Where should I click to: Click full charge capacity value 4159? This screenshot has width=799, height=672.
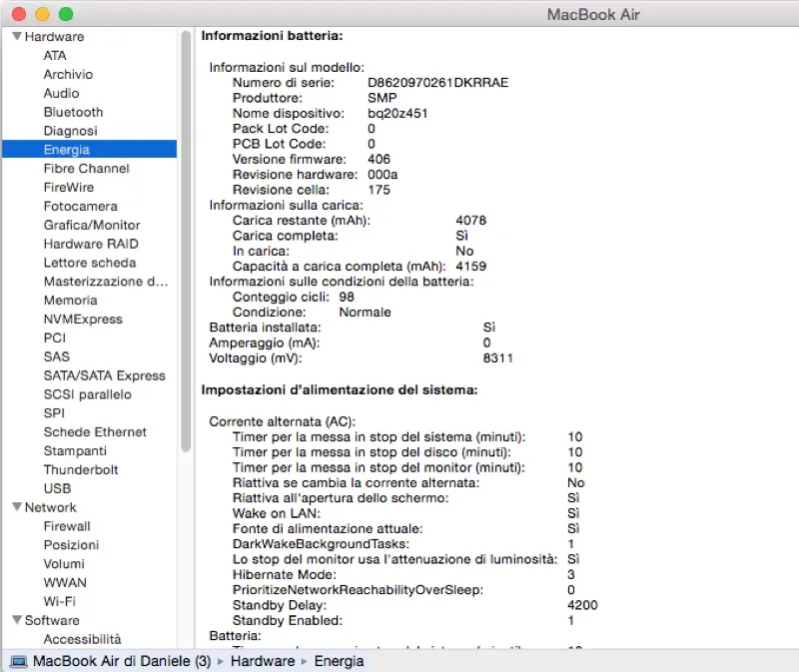[x=470, y=266]
